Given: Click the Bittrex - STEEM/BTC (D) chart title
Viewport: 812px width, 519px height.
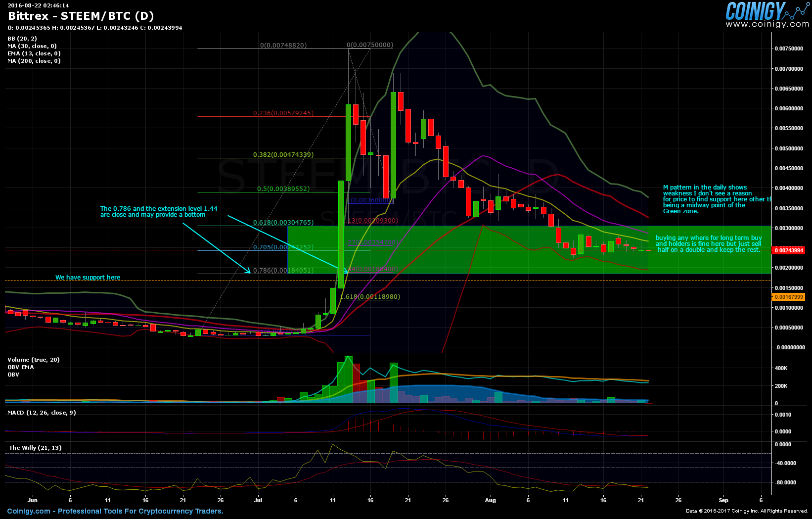Looking at the screenshot, I should coord(81,16).
